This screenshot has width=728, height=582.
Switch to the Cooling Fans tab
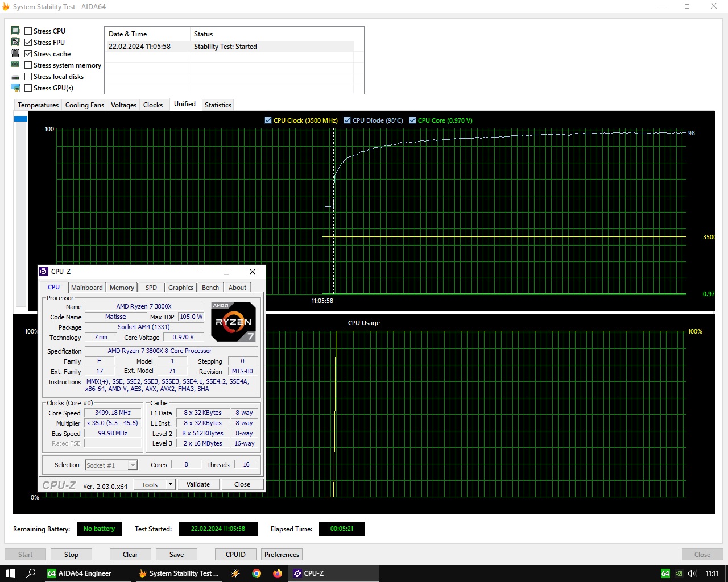[x=85, y=105]
